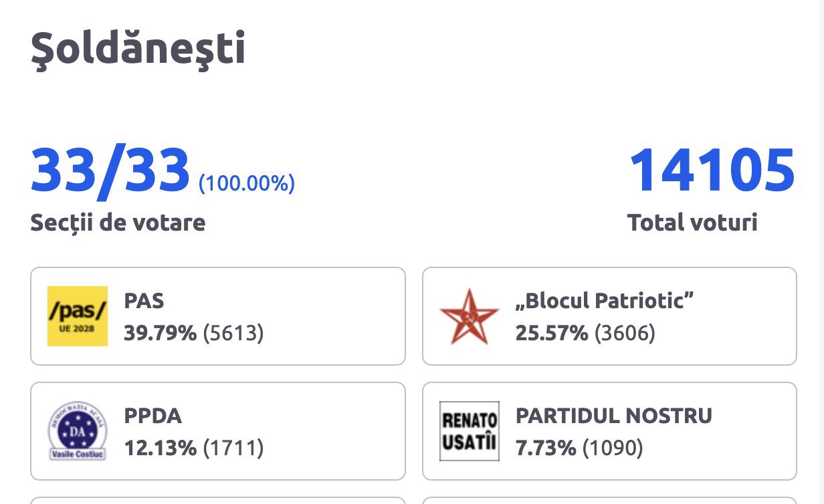This screenshot has width=824, height=504.
Task: Click the (1090) Partidul Nostru vote count
Action: 613,448
